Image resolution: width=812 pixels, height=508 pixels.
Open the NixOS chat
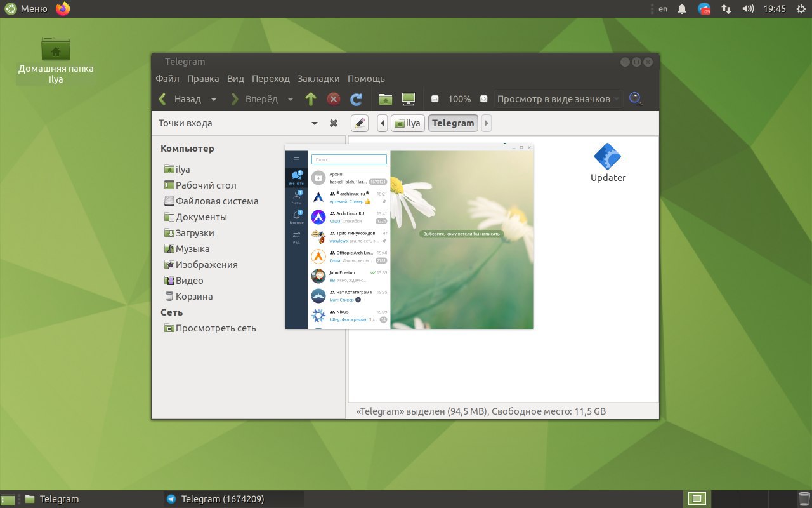349,316
